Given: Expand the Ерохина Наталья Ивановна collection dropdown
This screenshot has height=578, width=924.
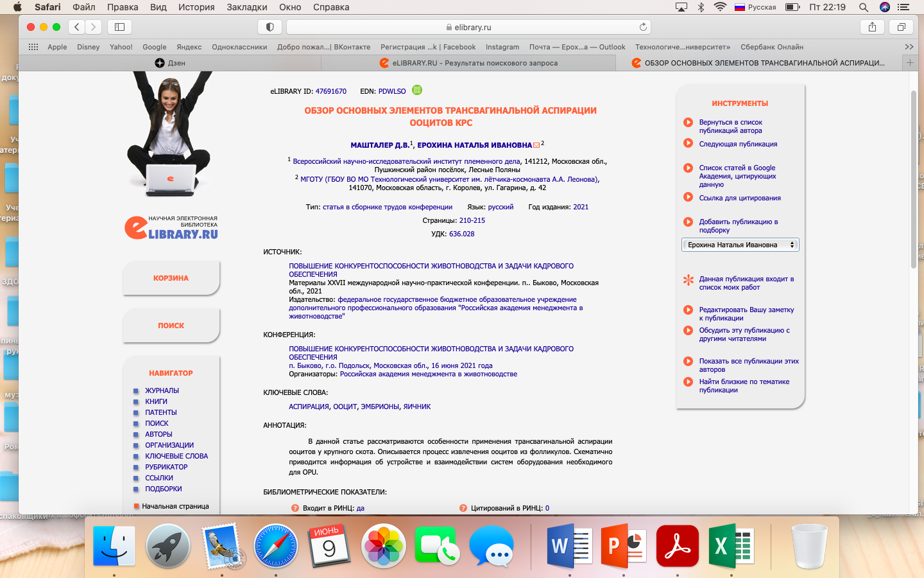Looking at the screenshot, I should point(740,245).
